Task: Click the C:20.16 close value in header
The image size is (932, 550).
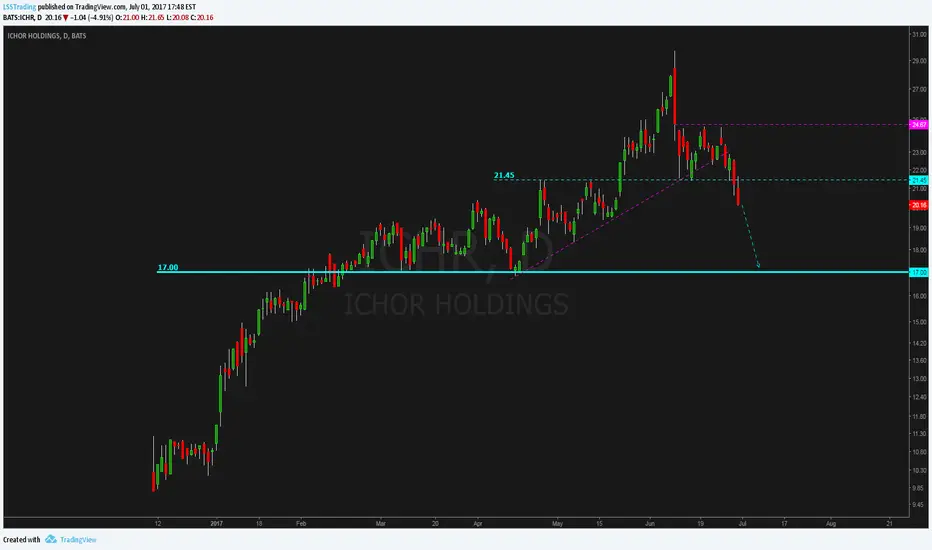Action: [x=201, y=18]
